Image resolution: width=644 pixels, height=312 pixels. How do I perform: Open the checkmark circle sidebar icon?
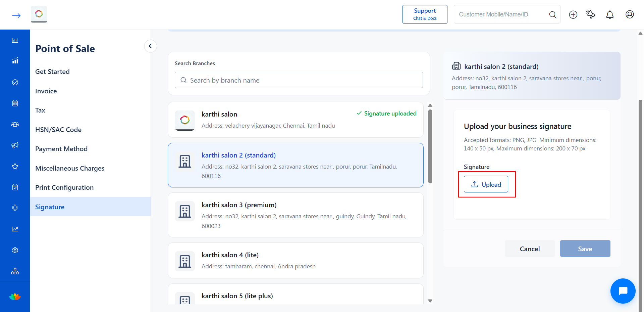(15, 82)
